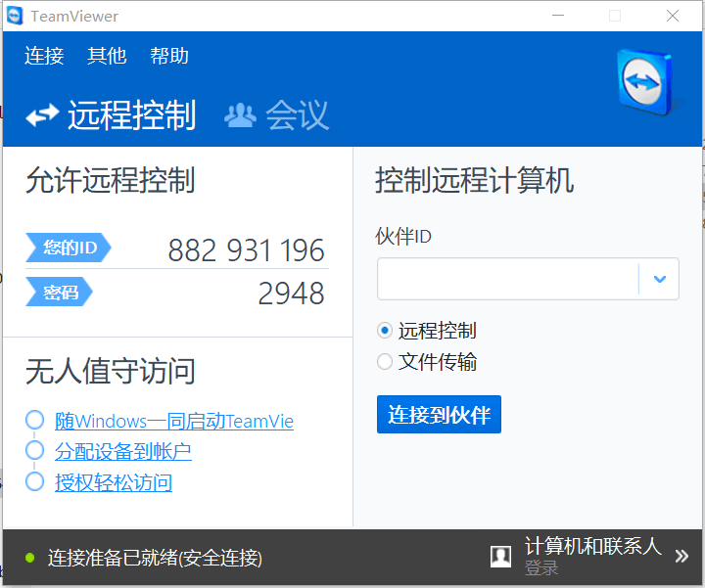Expand the 伙伴ID dropdown arrow
Viewport: 705px width, 588px height.
[x=660, y=279]
